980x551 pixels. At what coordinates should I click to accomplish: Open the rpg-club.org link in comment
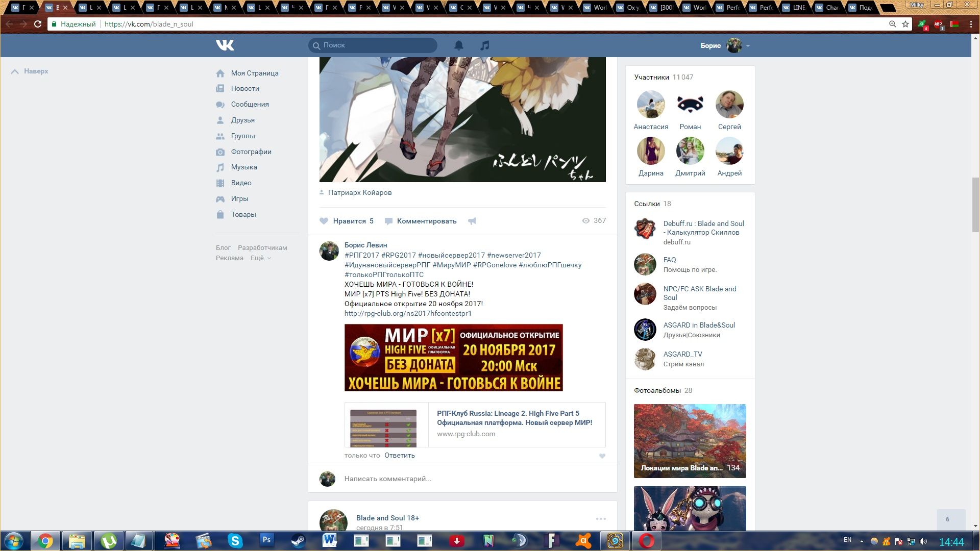[408, 313]
